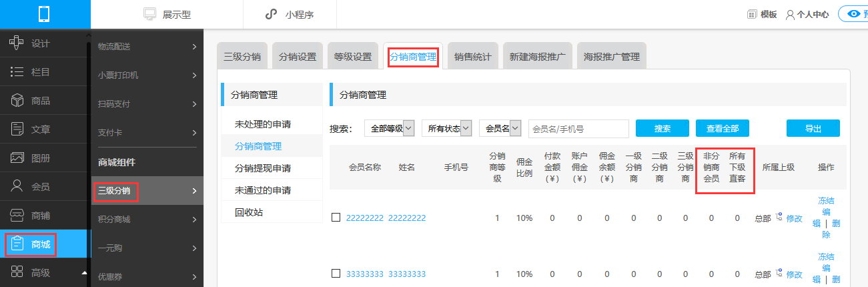Open the 全部等级 level dropdown
Screen dimensions: 868x287
coord(390,128)
